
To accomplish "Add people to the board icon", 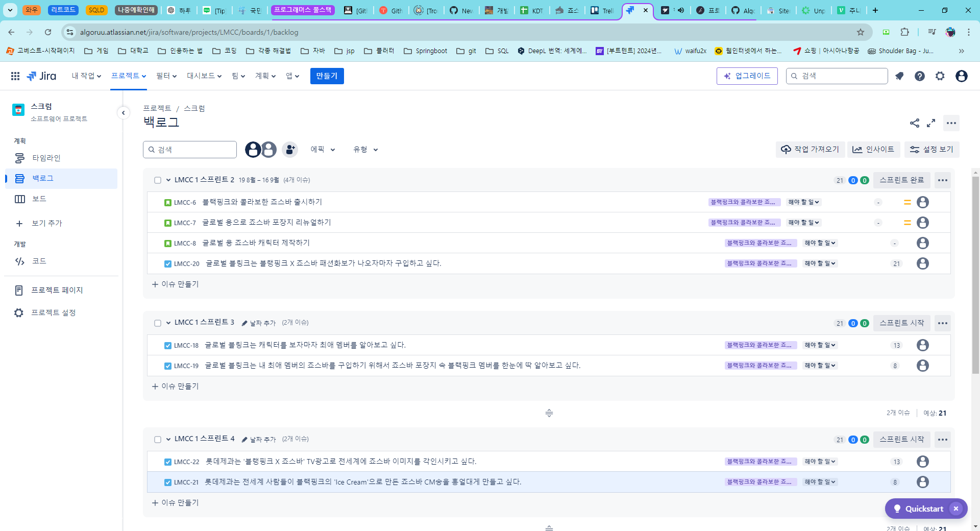I will 290,150.
